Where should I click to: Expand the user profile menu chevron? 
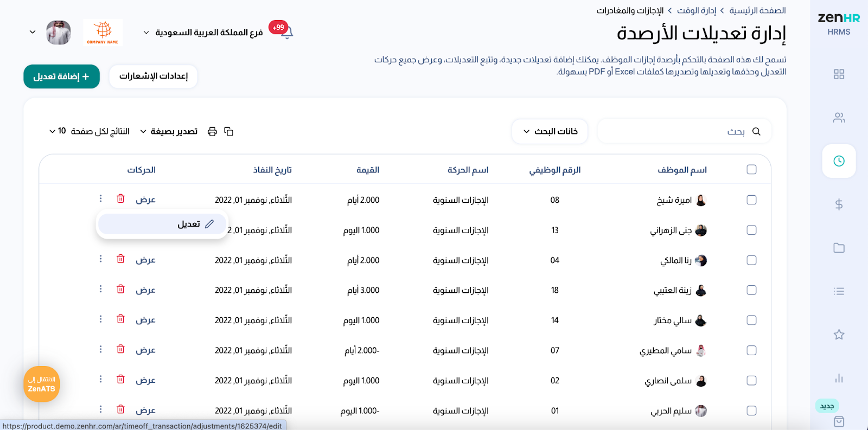tap(33, 33)
